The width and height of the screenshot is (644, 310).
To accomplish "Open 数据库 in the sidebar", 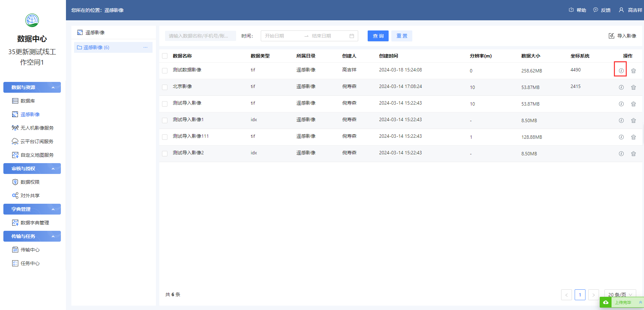I will 28,101.
